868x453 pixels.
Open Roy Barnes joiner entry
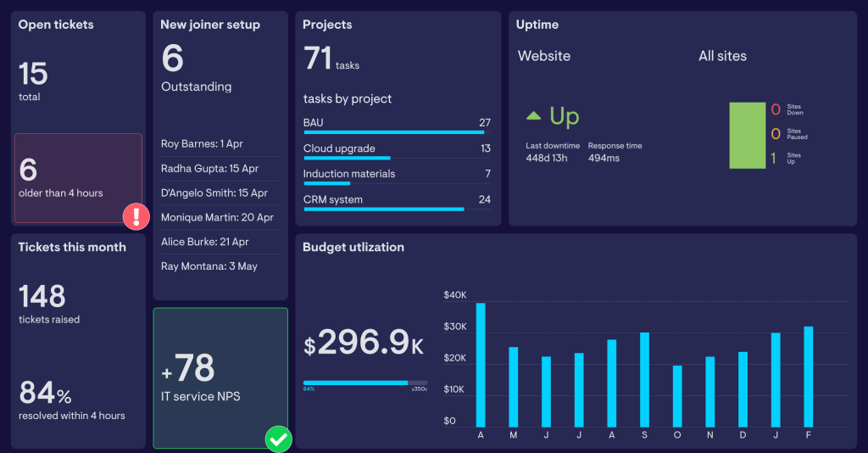(x=202, y=144)
